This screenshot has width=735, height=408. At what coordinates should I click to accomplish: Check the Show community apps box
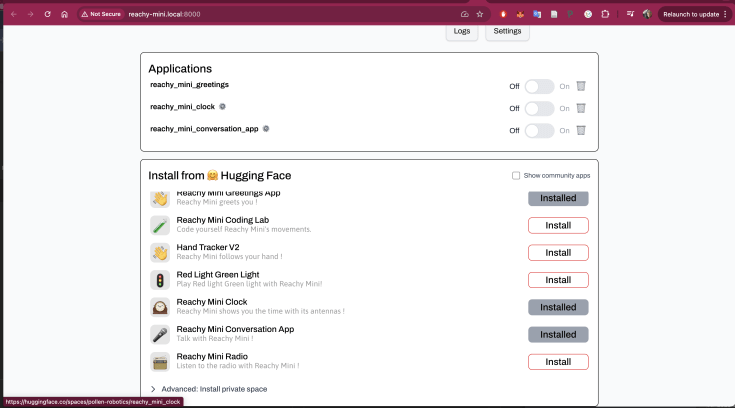pos(516,175)
